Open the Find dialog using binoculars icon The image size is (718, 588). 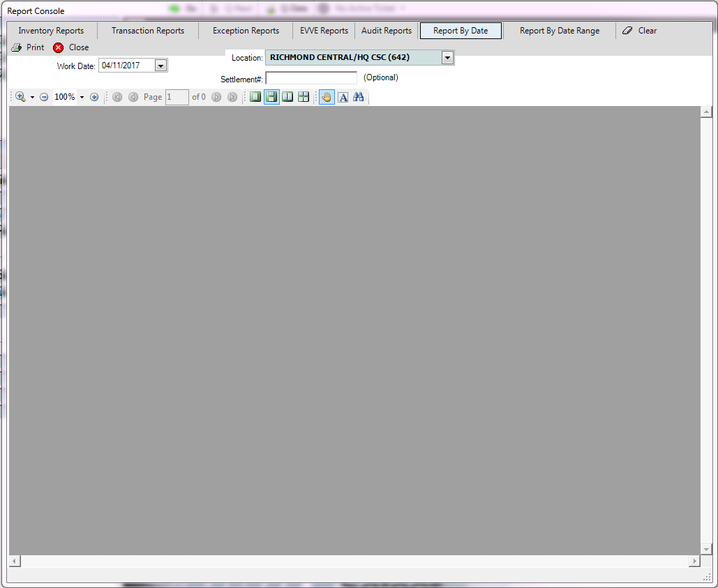pos(358,96)
